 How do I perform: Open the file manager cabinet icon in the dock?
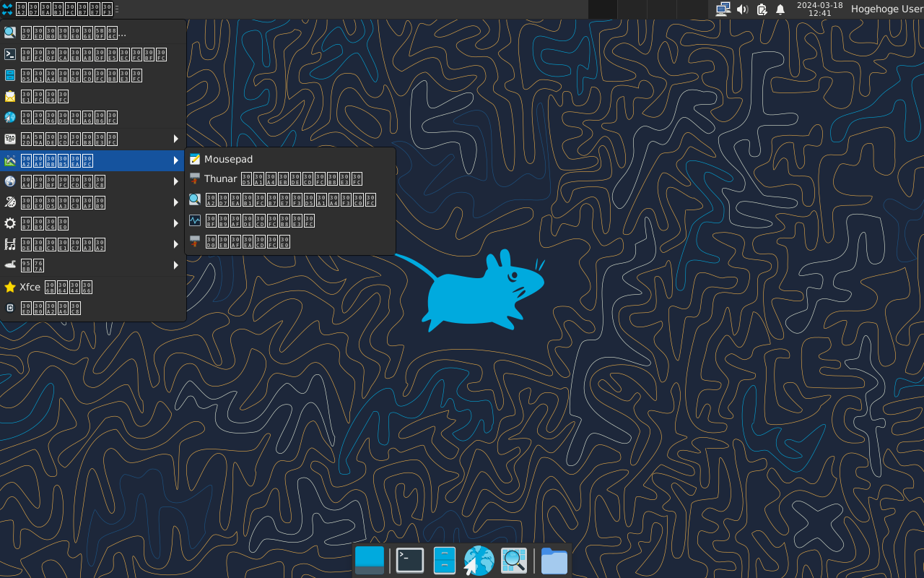(x=445, y=561)
